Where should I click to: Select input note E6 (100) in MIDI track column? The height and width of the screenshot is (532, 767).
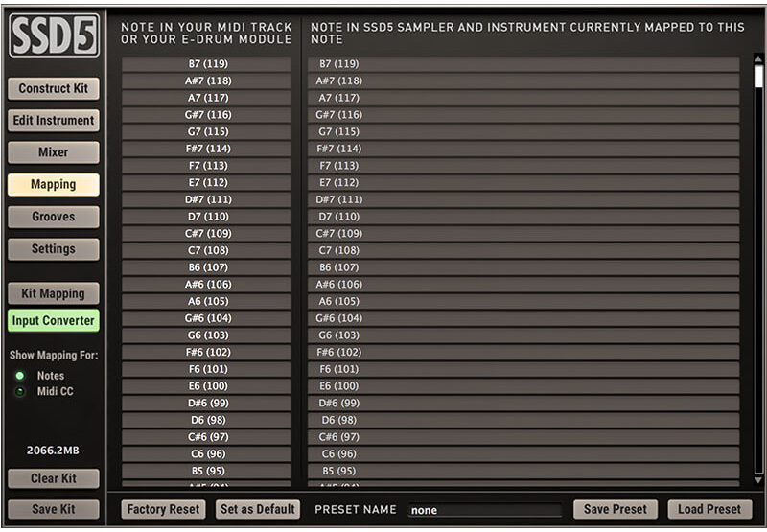[x=206, y=385]
